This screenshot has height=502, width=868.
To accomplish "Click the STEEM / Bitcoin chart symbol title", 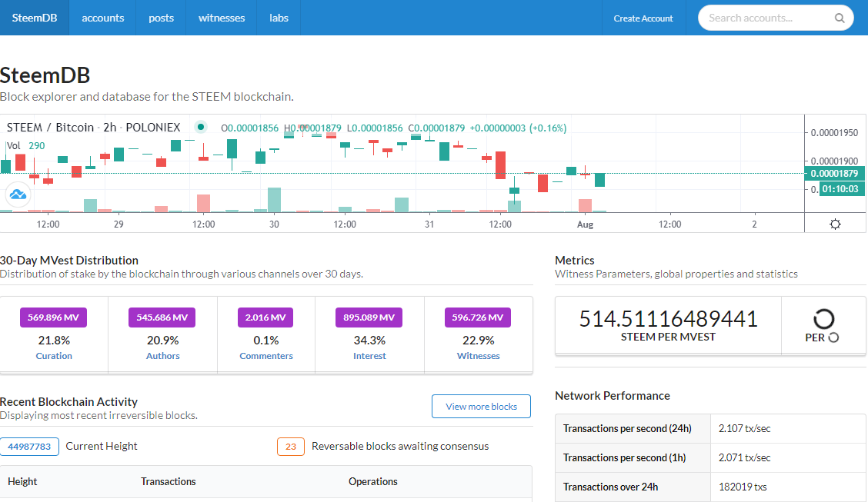I will point(94,127).
